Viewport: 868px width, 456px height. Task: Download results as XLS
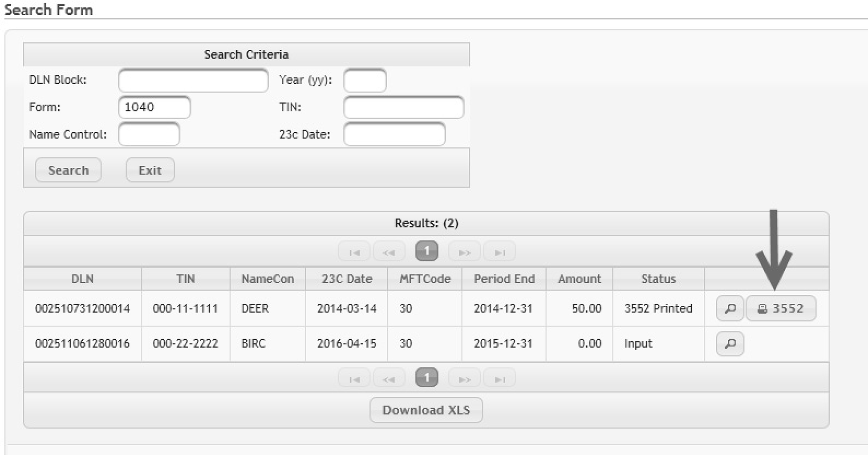[x=426, y=410]
